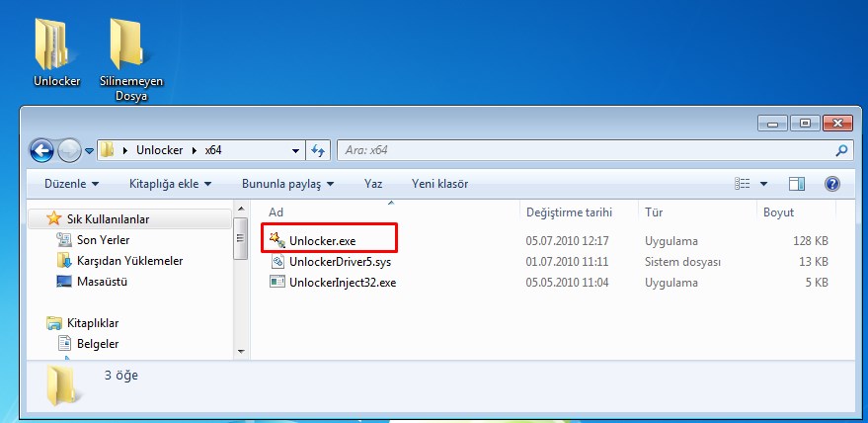Viewport: 868px width, 423px height.
Task: Click the refresh button beside address bar
Action: point(318,150)
